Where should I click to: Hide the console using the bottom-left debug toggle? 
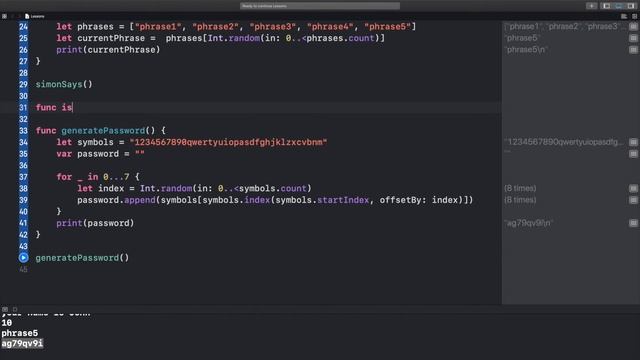tap(5, 309)
